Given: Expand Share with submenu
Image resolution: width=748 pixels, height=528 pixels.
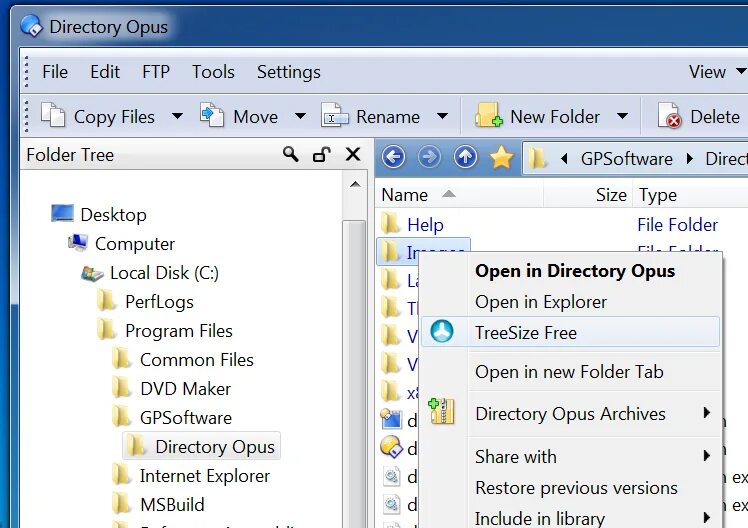Looking at the screenshot, I should [x=707, y=456].
